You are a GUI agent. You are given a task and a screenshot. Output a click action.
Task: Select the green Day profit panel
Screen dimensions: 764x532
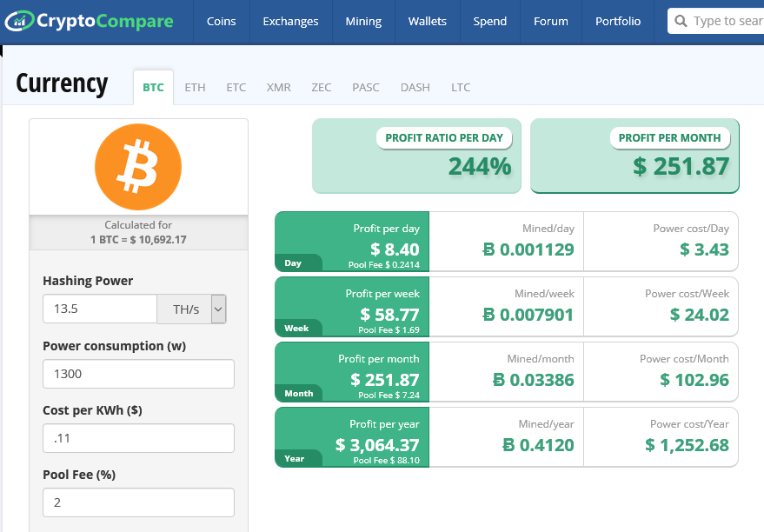(x=352, y=241)
